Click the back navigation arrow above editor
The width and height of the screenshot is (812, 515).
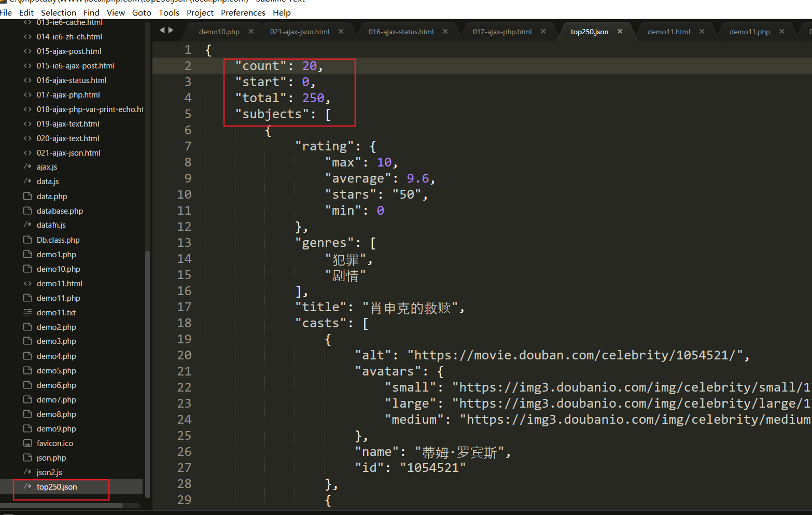click(162, 30)
